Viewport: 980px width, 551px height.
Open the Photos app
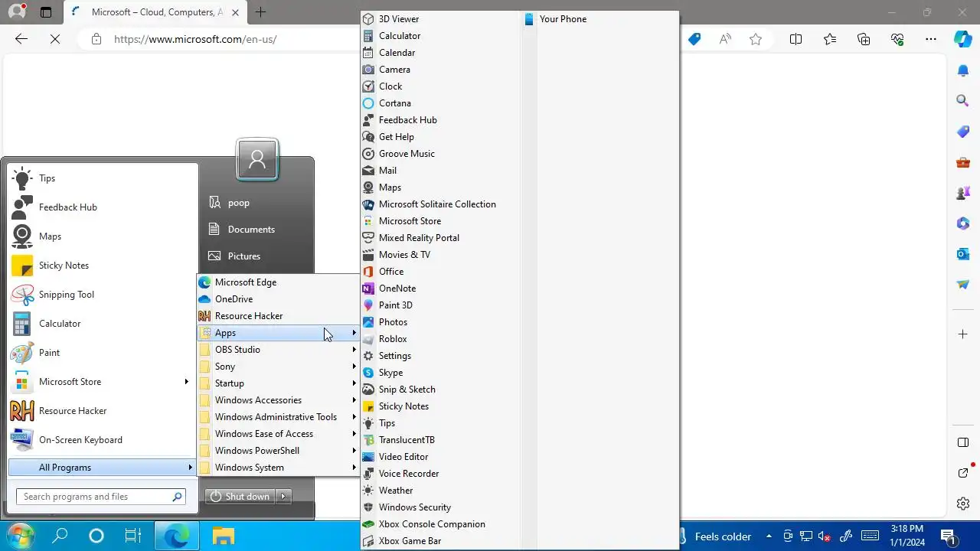pyautogui.click(x=440, y=322)
